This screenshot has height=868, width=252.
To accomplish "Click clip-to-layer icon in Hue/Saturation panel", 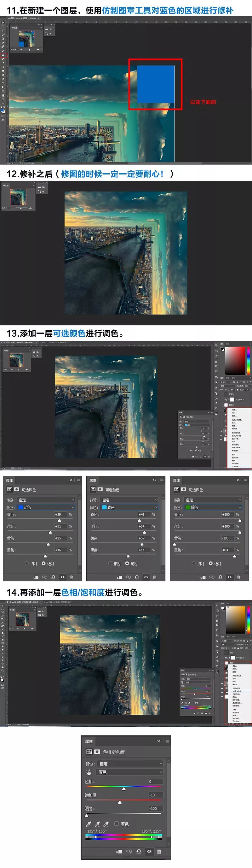I will [x=119, y=852].
